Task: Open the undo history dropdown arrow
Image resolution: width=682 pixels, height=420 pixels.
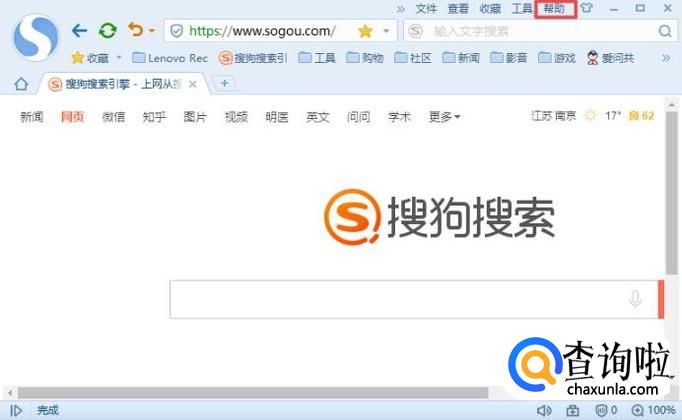Action: [x=152, y=31]
